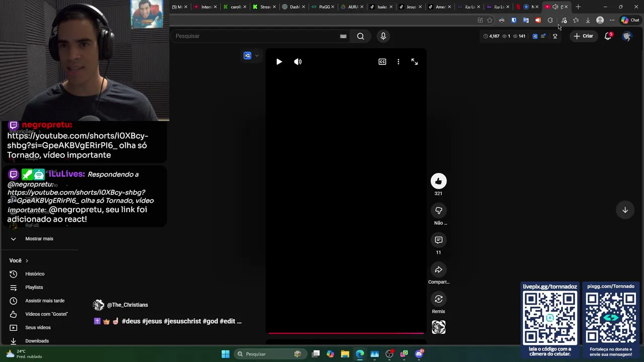The width and height of the screenshot is (644, 362).
Task: Open the browser extensions puzzle icon
Action: point(550,21)
